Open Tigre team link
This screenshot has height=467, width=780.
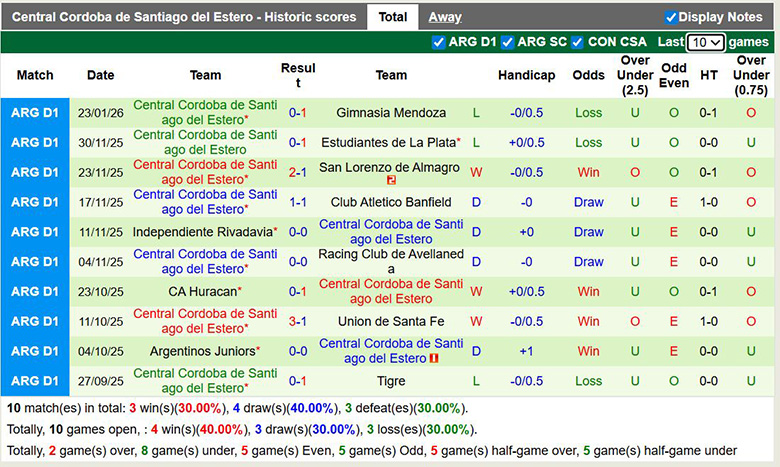coord(391,381)
